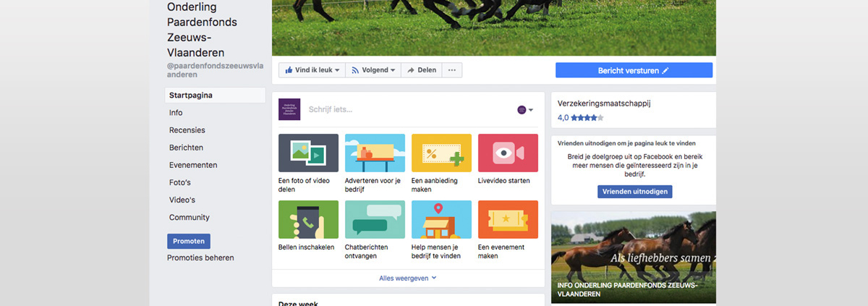868x306 pixels.
Task: Click the Promoten button
Action: (189, 241)
